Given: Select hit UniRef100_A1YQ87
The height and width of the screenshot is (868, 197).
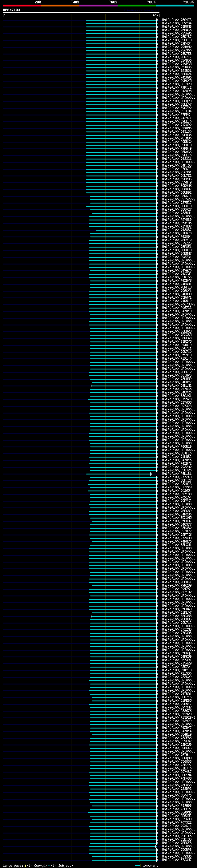Looking at the screenshot, I should (177, 226).
